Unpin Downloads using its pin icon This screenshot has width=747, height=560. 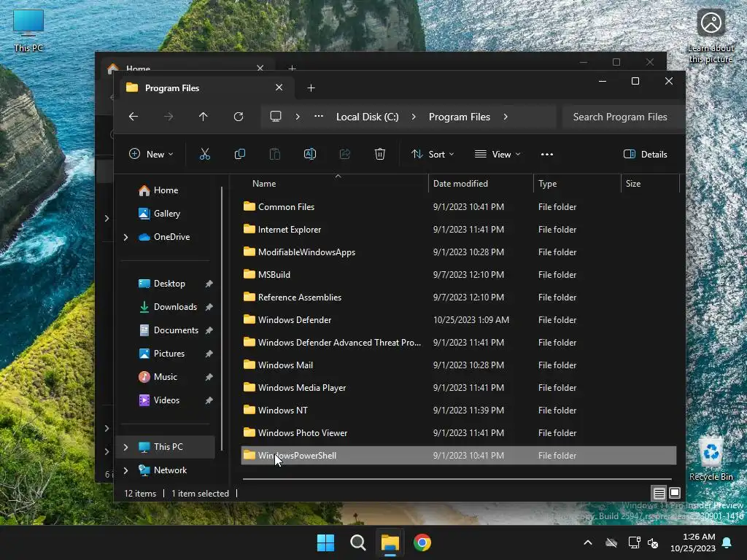(x=209, y=307)
